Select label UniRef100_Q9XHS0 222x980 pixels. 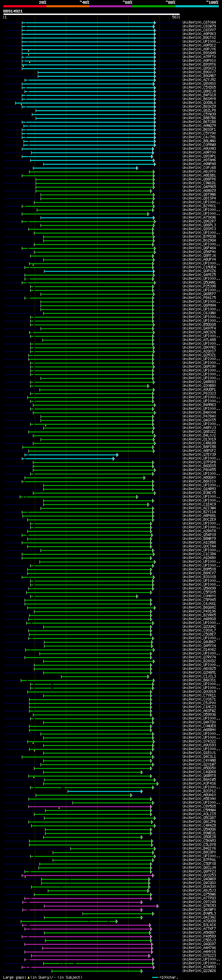[199, 84]
